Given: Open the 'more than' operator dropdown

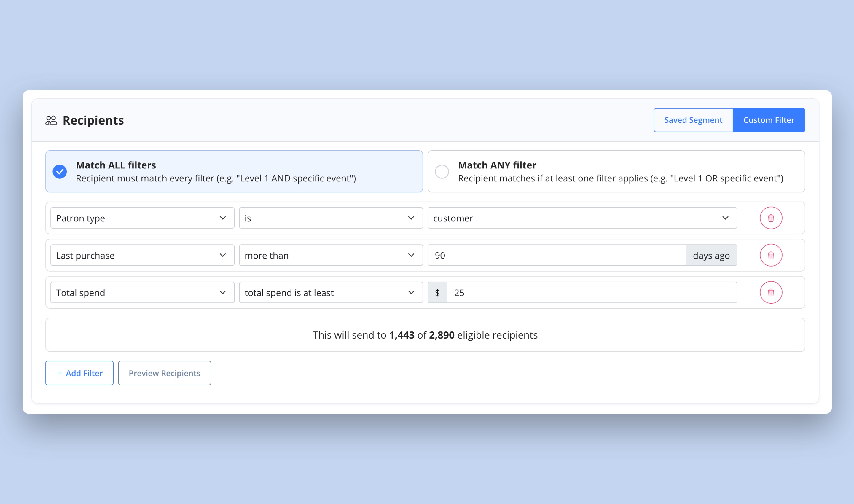Looking at the screenshot, I should pyautogui.click(x=331, y=255).
